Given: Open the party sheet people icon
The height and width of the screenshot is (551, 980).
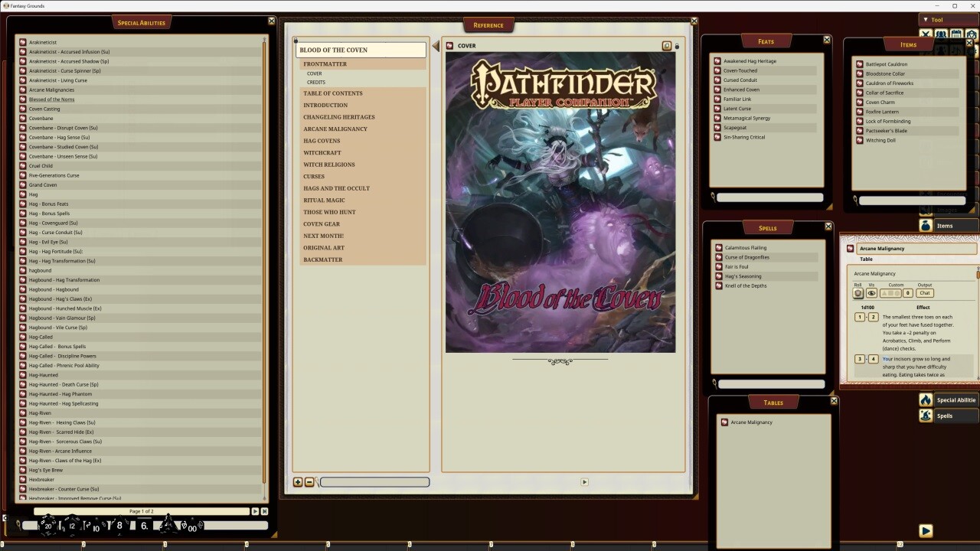Looking at the screenshot, I should [x=940, y=34].
